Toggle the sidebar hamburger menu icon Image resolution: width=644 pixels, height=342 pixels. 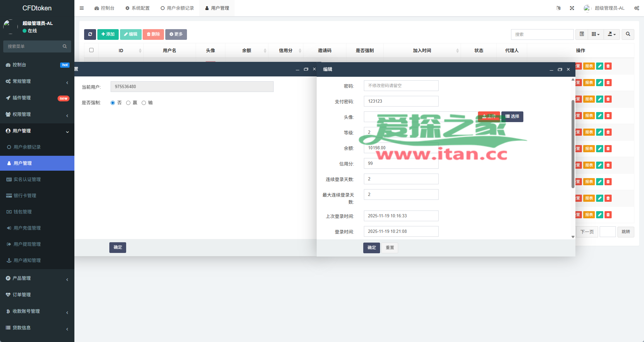click(82, 8)
